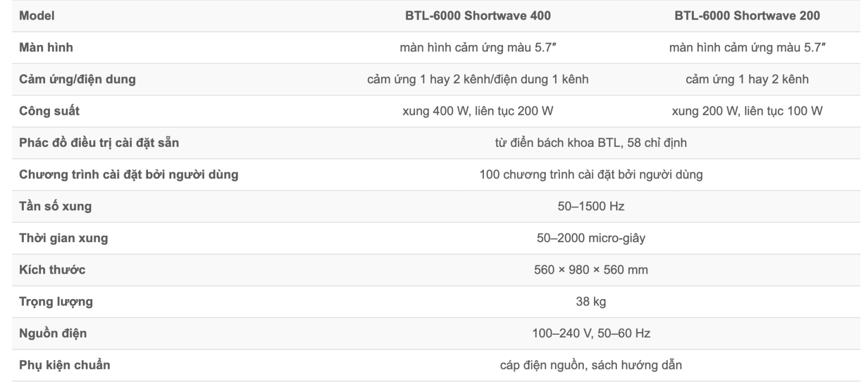Viewport: 868px width, 382px height.
Task: Click the Màn hình row label
Action: point(46,48)
